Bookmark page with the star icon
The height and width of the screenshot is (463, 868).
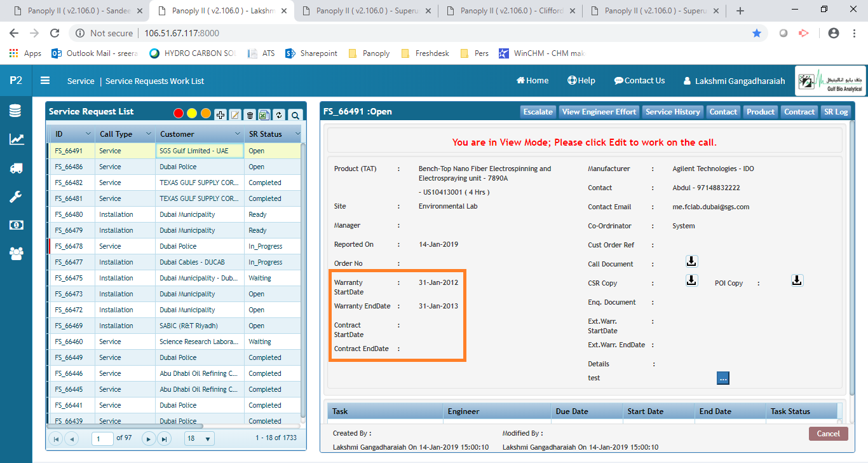[x=757, y=33]
